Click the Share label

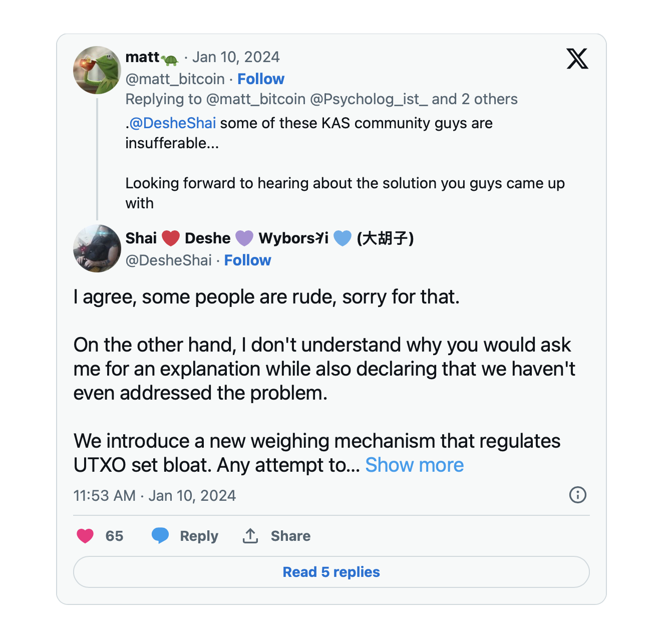click(290, 536)
